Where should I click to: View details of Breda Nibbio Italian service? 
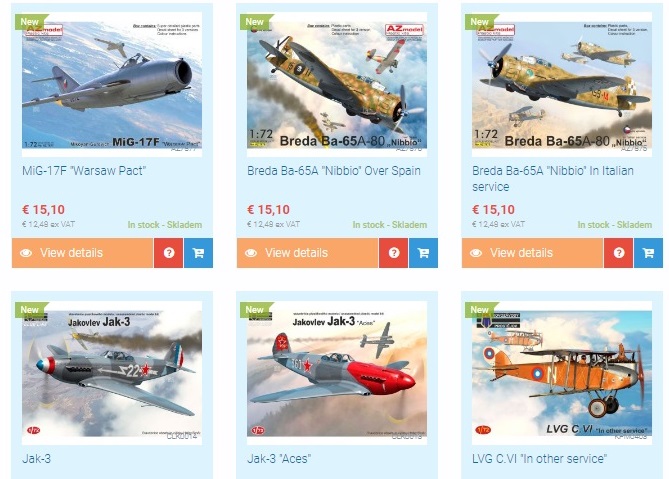pos(532,253)
